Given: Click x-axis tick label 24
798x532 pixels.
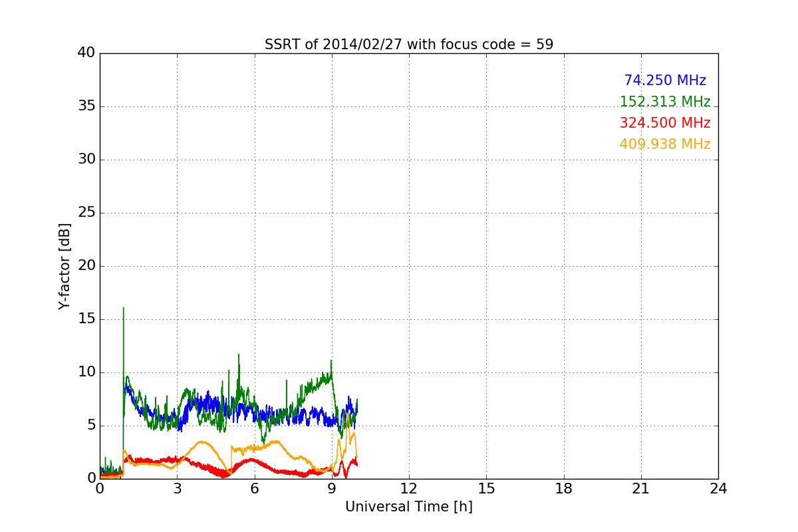Looking at the screenshot, I should coord(718,489).
